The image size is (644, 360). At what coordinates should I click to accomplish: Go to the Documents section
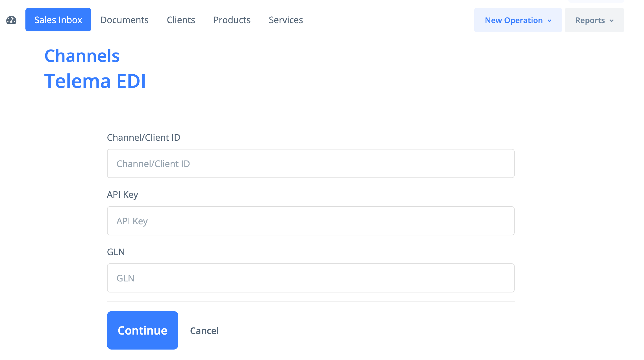[124, 20]
